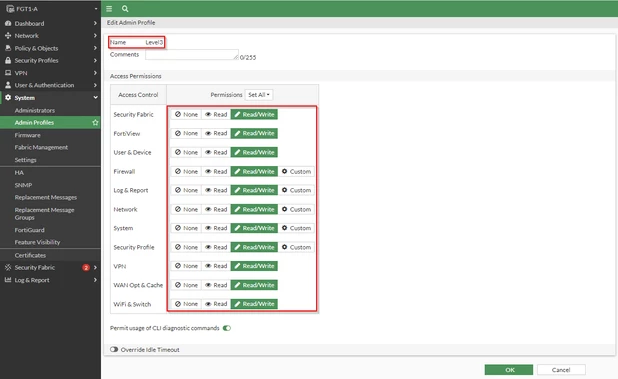Click the Security Fabric sidebar icon
Image resolution: width=618 pixels, height=379 pixels.
coord(8,268)
